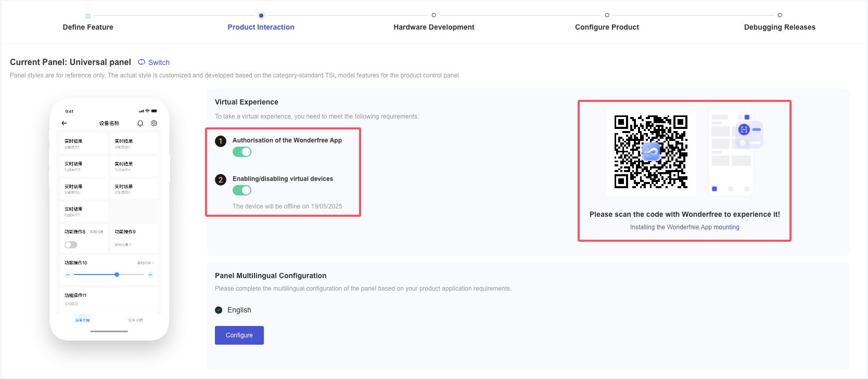
Task: Toggle the 功能操作8 switch in phone preview
Action: point(71,245)
